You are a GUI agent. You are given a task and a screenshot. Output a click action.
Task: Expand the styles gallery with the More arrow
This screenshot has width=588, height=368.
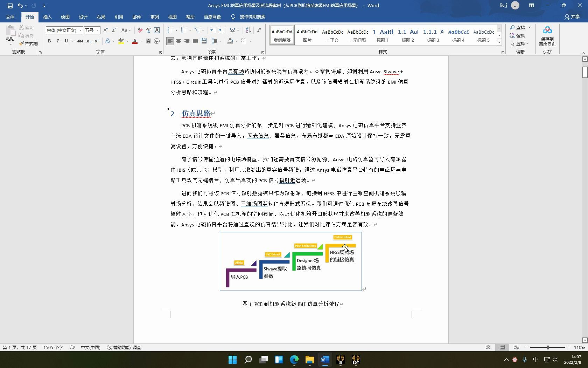pos(499,42)
